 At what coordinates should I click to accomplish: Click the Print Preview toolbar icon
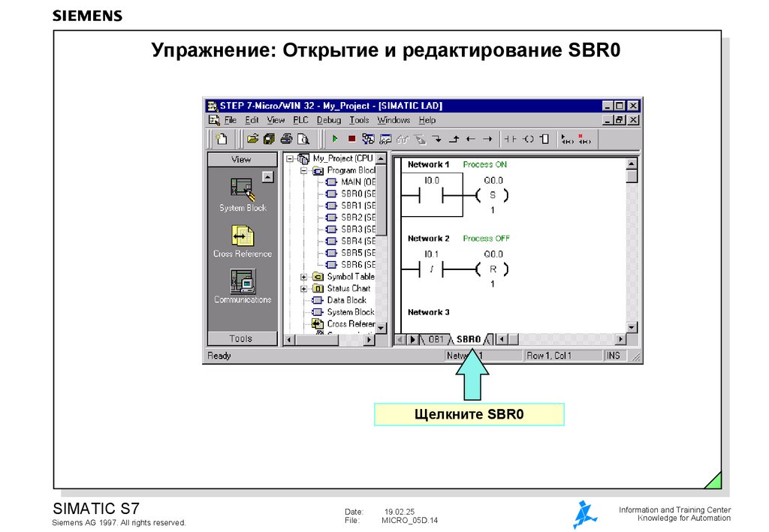click(303, 139)
